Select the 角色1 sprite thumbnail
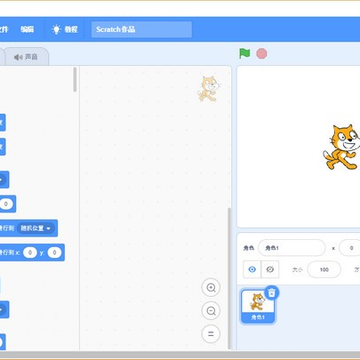360x360 pixels. click(x=258, y=307)
